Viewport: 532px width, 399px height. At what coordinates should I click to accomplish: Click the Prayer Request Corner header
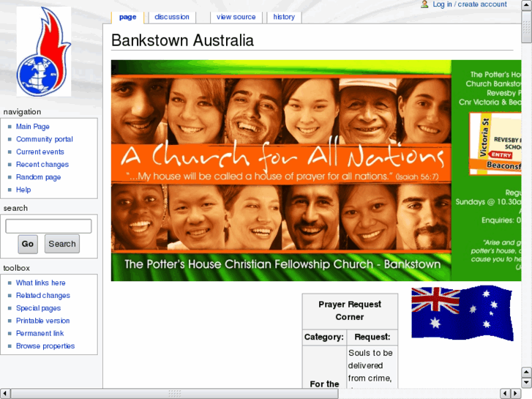tap(350, 310)
